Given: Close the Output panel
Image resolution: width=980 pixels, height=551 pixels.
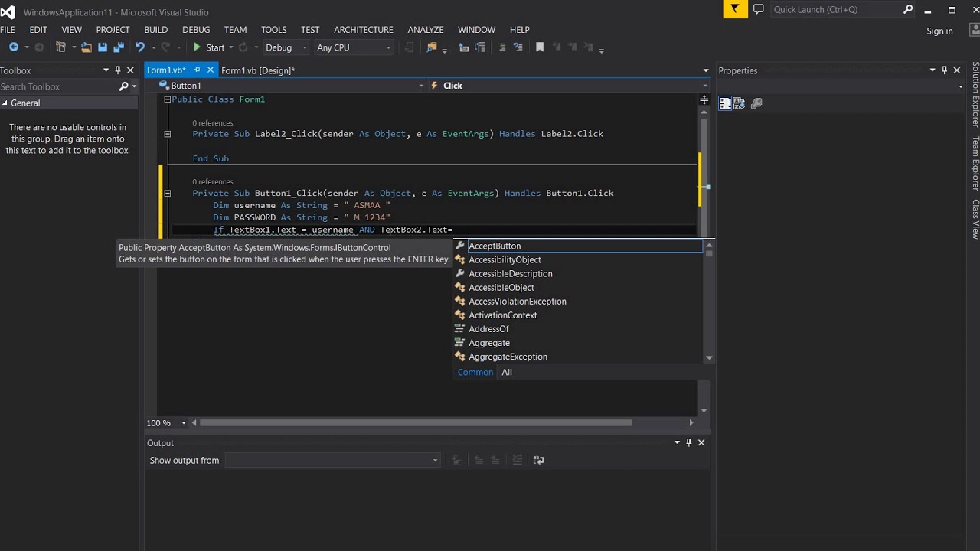Looking at the screenshot, I should tap(701, 442).
